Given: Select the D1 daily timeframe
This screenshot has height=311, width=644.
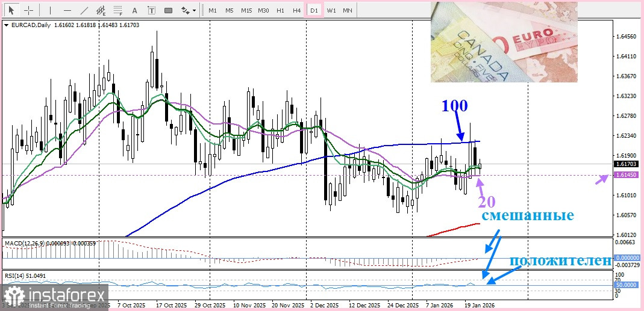Looking at the screenshot, I should pyautogui.click(x=314, y=10).
